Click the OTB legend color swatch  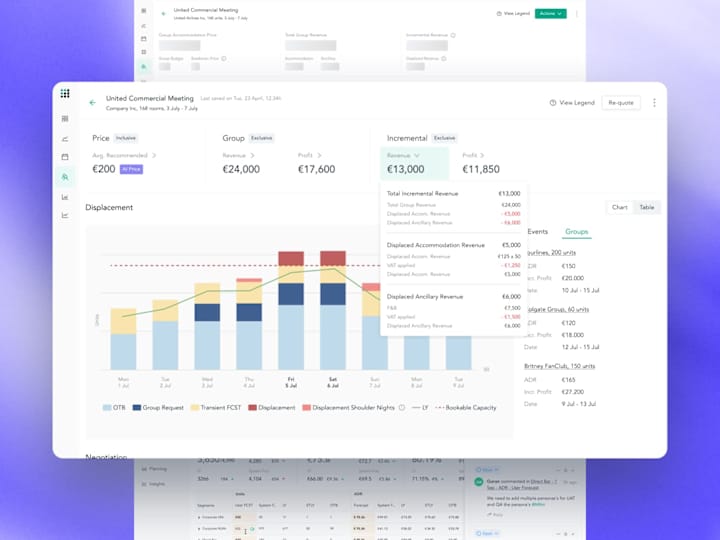(107, 408)
